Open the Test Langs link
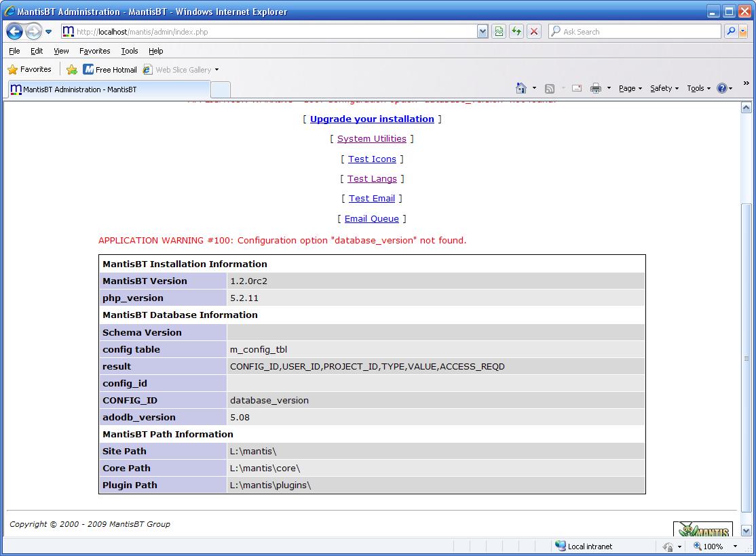This screenshot has width=756, height=556. 372,179
